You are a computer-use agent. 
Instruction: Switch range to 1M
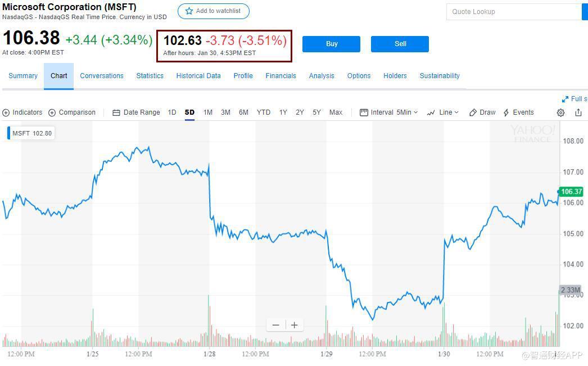pyautogui.click(x=208, y=112)
